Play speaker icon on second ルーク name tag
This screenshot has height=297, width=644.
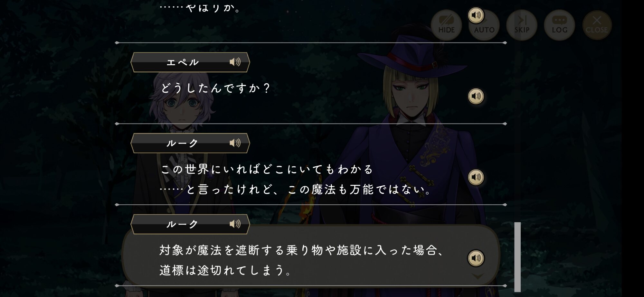pos(235,224)
